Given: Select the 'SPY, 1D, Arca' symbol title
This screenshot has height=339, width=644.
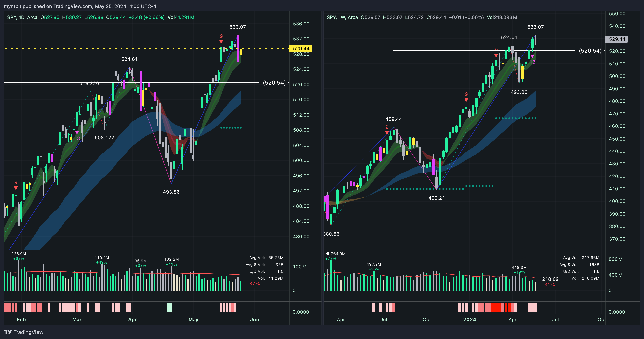Looking at the screenshot, I should [22, 17].
